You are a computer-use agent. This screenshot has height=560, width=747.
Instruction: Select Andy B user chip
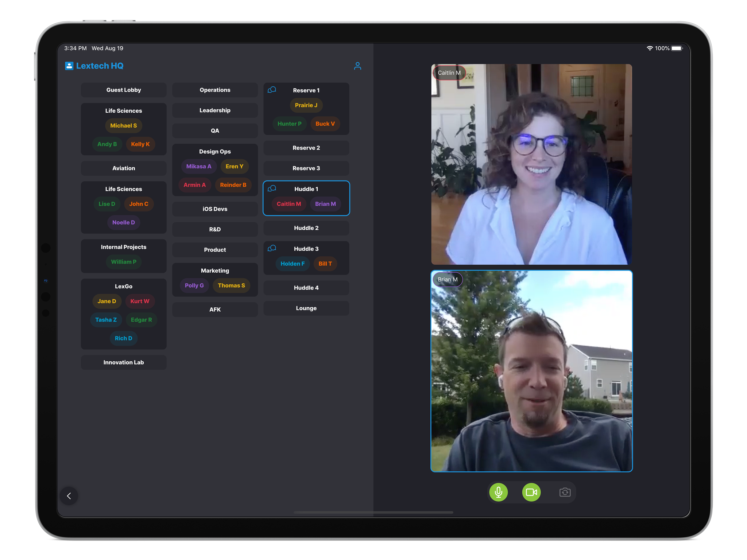pos(107,144)
